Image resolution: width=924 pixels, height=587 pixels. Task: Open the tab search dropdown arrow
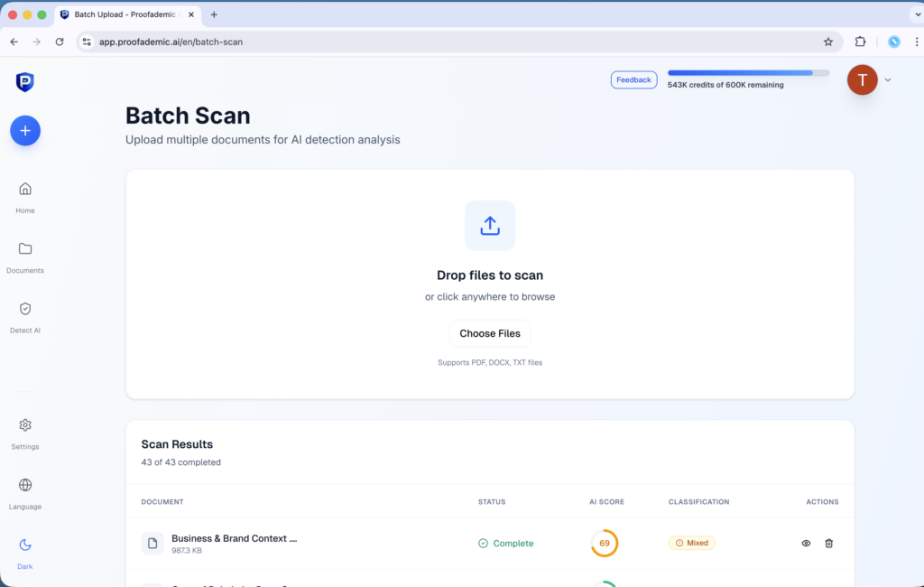tap(917, 14)
